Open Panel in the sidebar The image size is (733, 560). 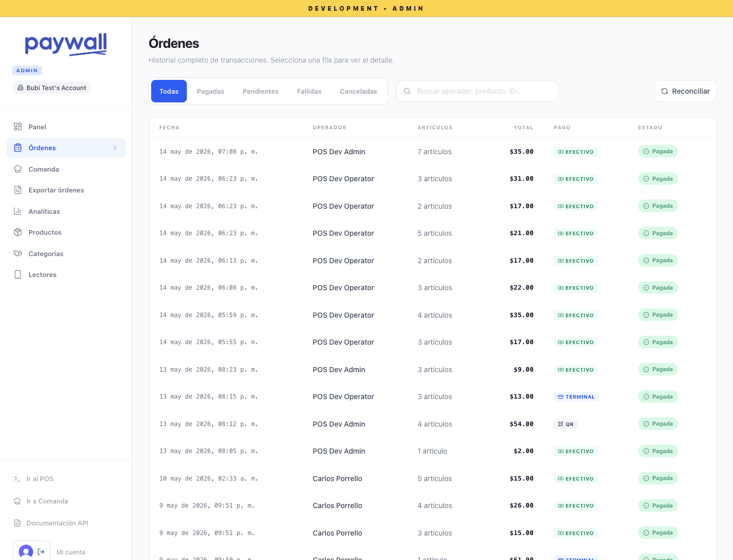point(66,127)
